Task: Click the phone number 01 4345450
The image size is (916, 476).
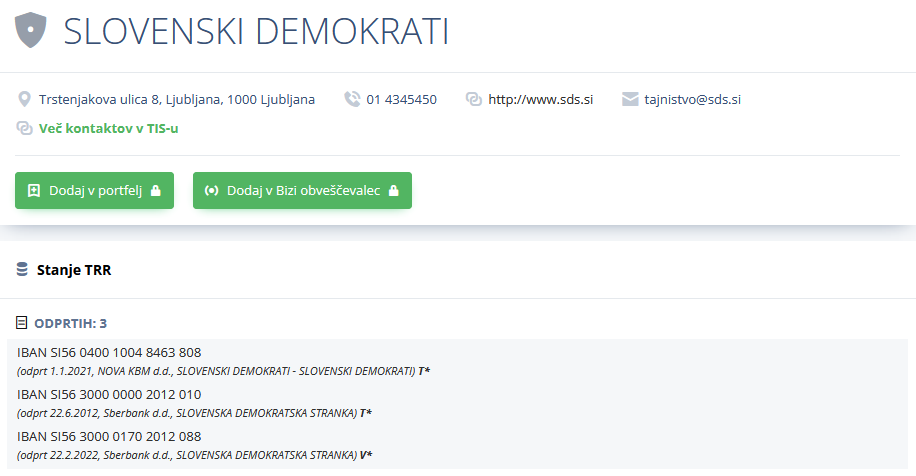Action: click(x=401, y=99)
